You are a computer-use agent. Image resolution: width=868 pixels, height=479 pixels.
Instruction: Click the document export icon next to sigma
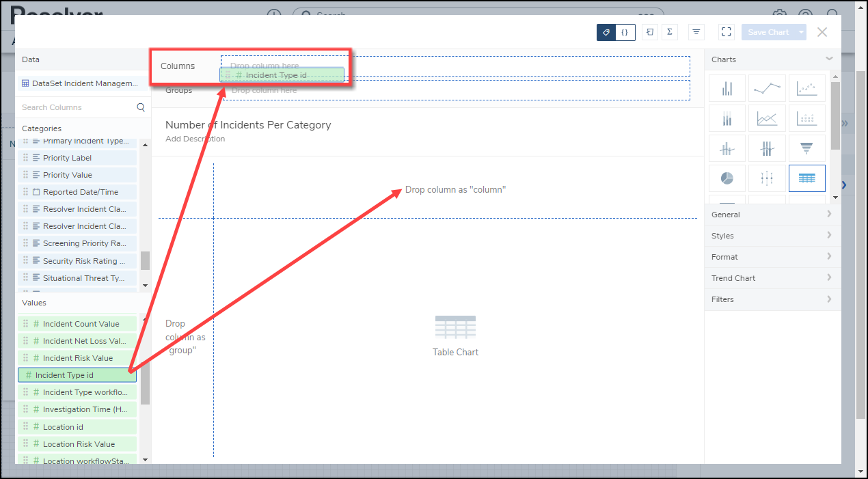tap(650, 32)
